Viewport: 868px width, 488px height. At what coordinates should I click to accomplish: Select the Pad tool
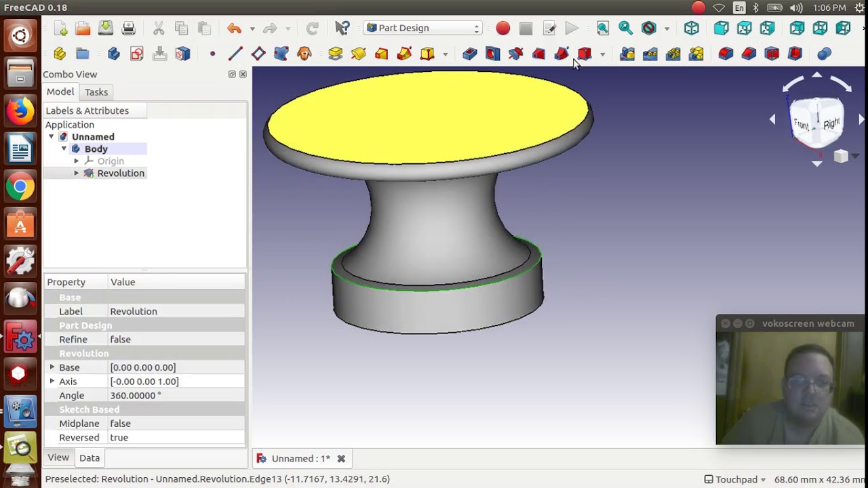(335, 54)
